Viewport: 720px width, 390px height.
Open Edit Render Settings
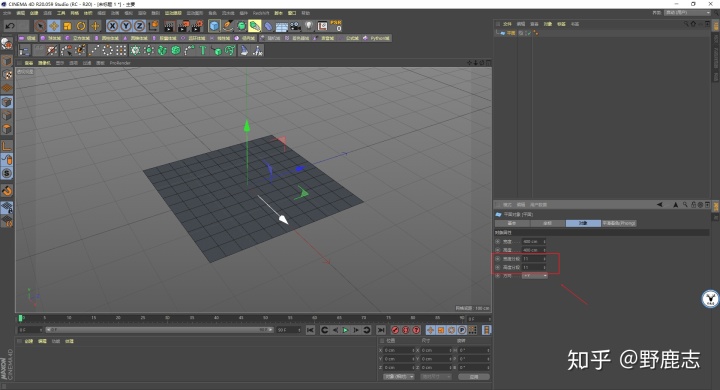point(197,26)
